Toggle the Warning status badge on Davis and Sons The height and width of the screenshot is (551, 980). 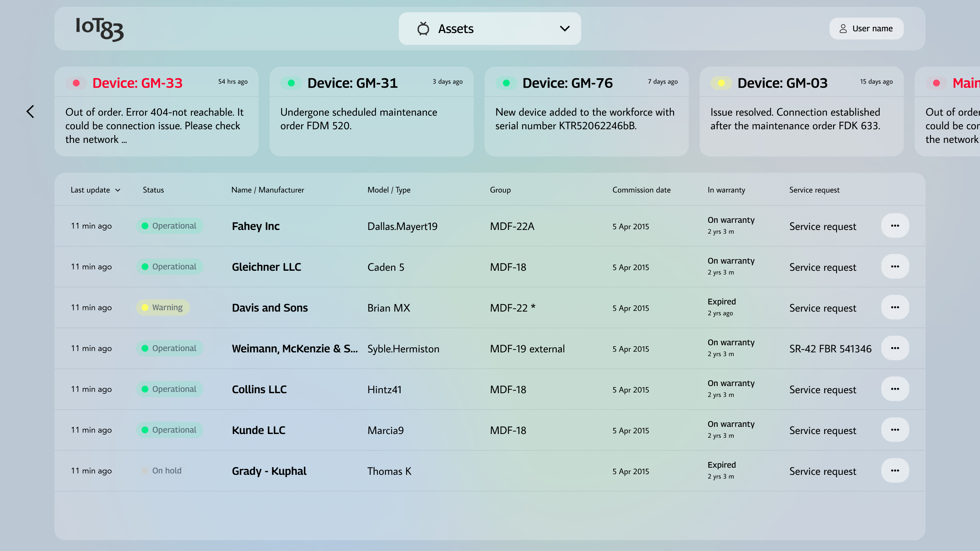(x=163, y=307)
